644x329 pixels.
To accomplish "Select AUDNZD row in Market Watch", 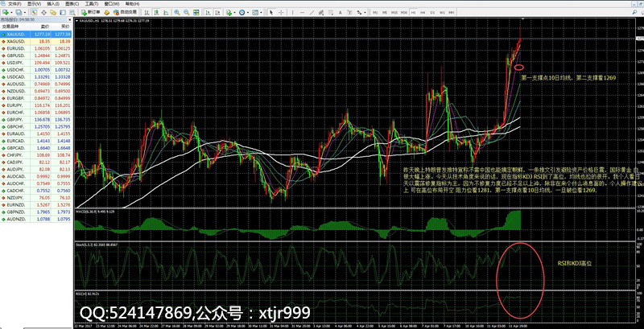I will [x=35, y=219].
